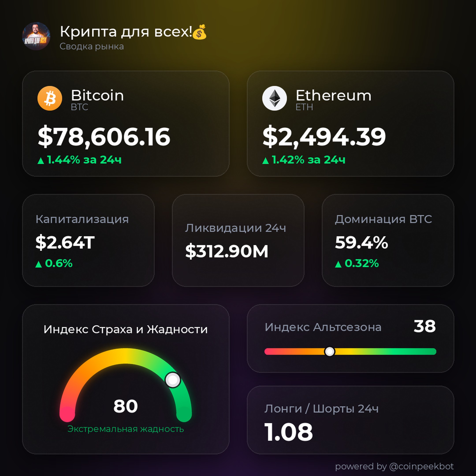Click green arrow beside 0.32% dominance change
The height and width of the screenshot is (476, 476).
click(338, 264)
